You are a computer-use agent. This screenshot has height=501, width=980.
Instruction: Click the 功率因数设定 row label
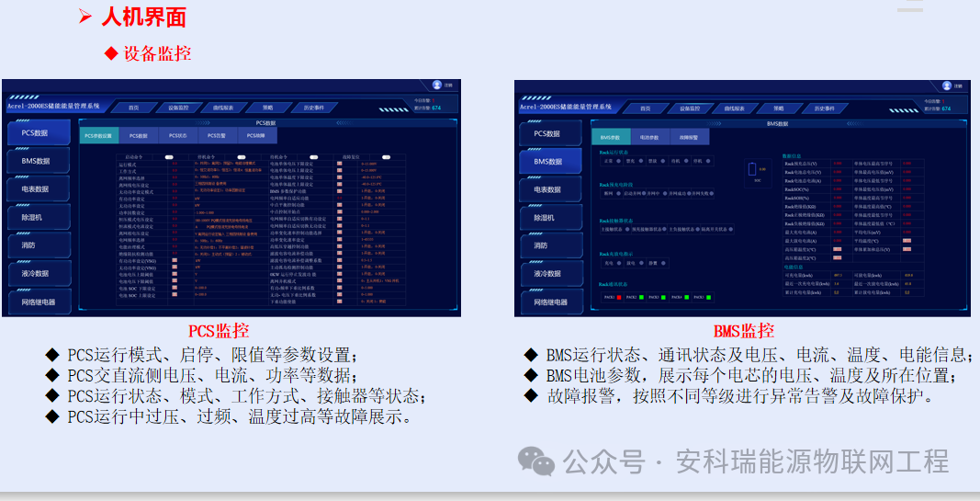[132, 212]
